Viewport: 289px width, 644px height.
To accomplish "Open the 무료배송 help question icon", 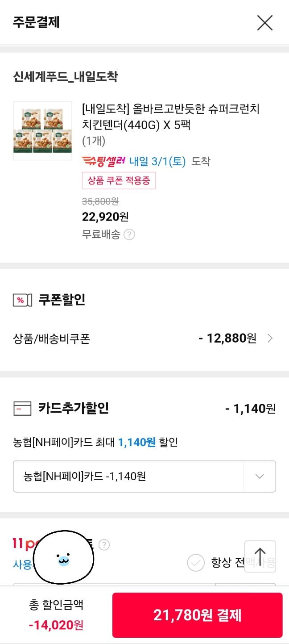I will coord(129,234).
